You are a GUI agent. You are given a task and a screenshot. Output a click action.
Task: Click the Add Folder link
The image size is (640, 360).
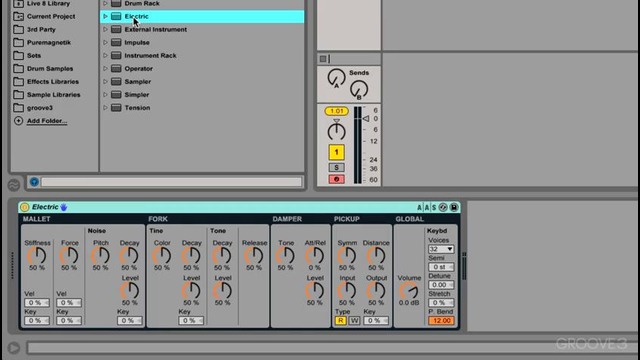click(x=47, y=121)
